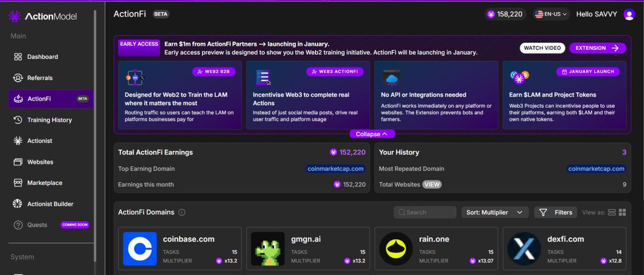The width and height of the screenshot is (644, 275).
Task: Click the coinbase.com logo
Action: 140,249
